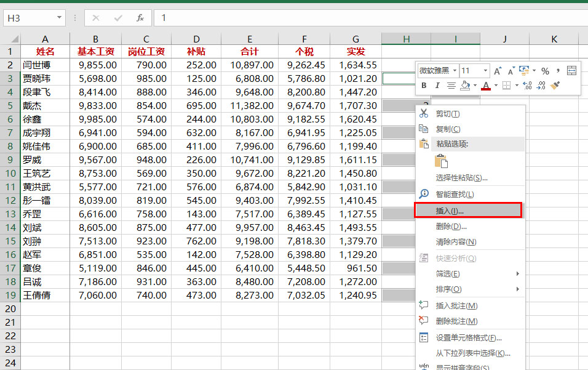
Task: Click the cell containing 11,382.00
Action: pos(250,106)
